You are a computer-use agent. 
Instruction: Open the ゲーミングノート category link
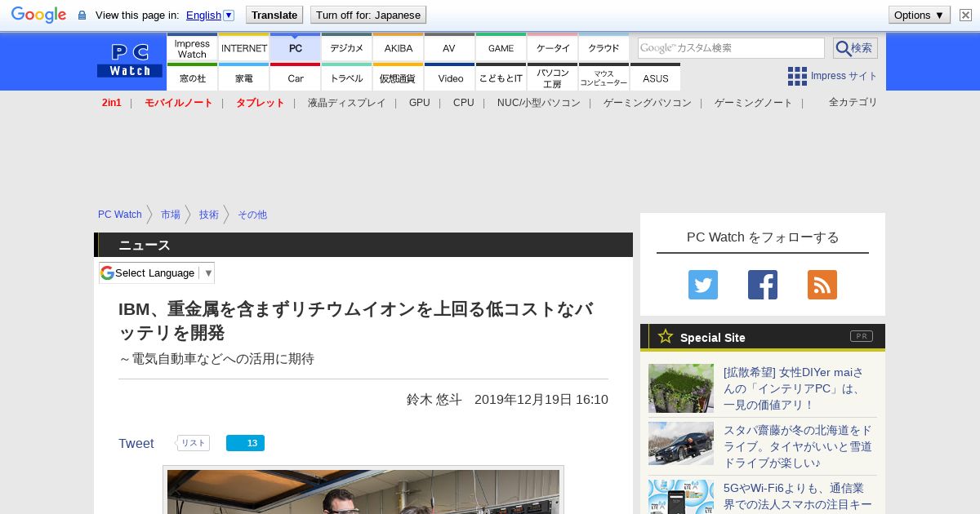pos(754,103)
